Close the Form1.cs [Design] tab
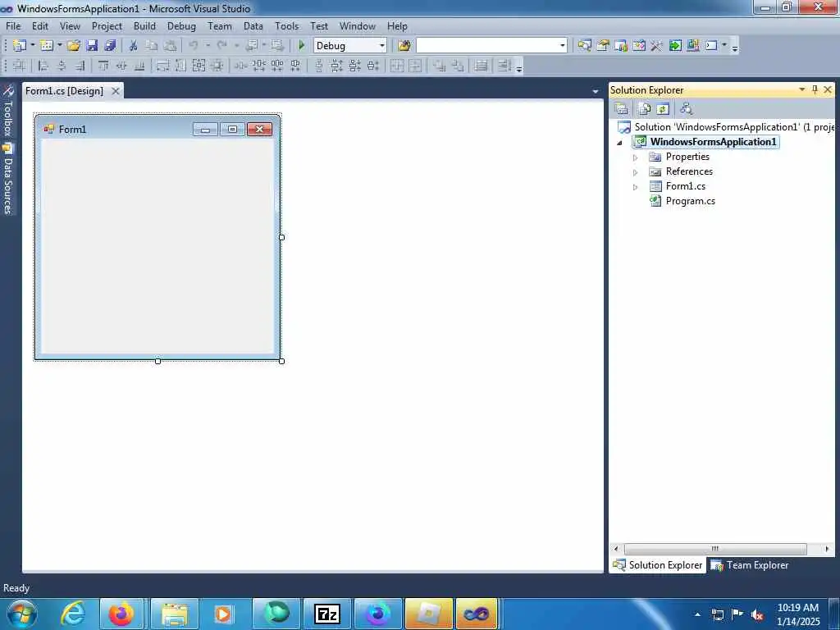This screenshot has width=840, height=630. [115, 91]
